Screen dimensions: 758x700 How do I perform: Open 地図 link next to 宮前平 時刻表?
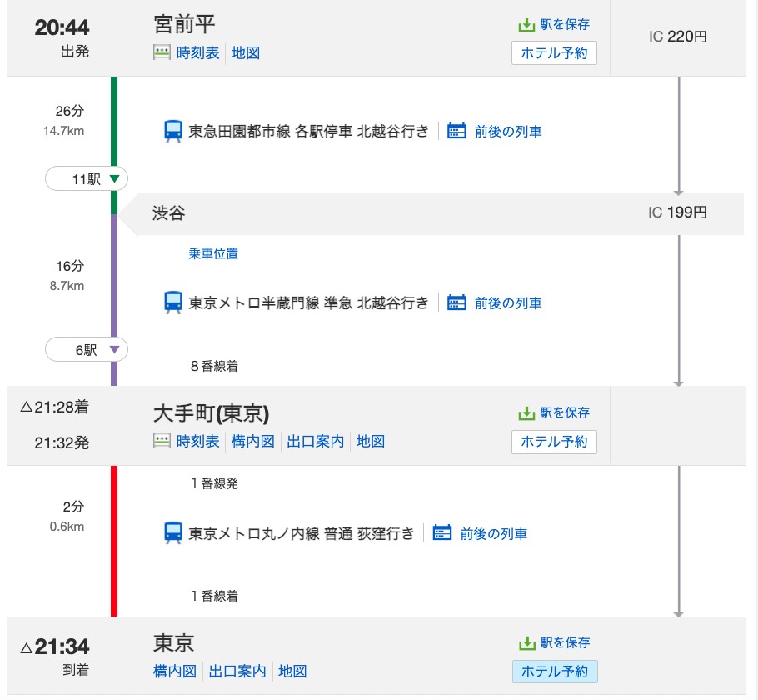point(246,52)
